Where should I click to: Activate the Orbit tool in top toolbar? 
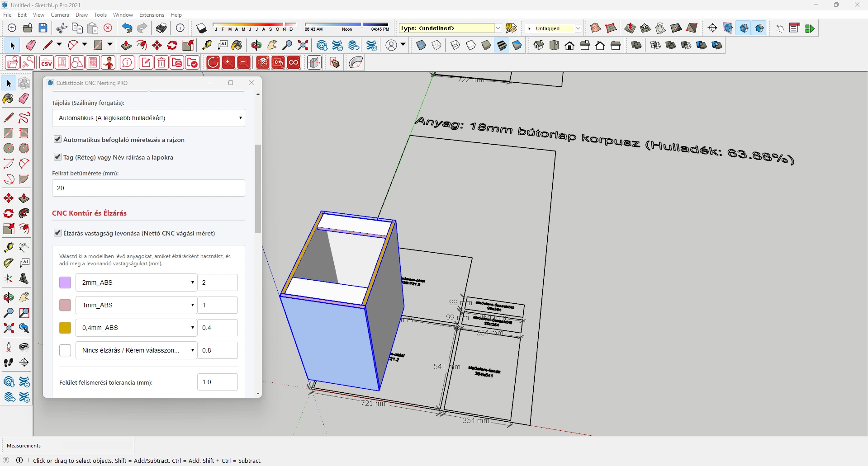coord(256,45)
